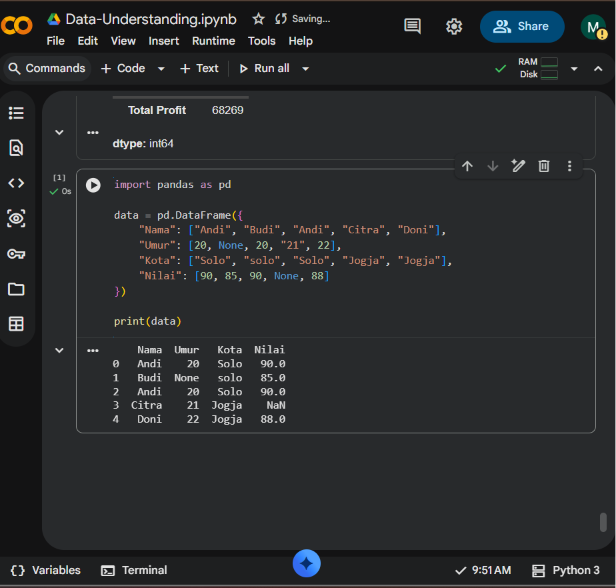Image resolution: width=616 pixels, height=588 pixels.
Task: Add a new Text cell
Action: 199,68
